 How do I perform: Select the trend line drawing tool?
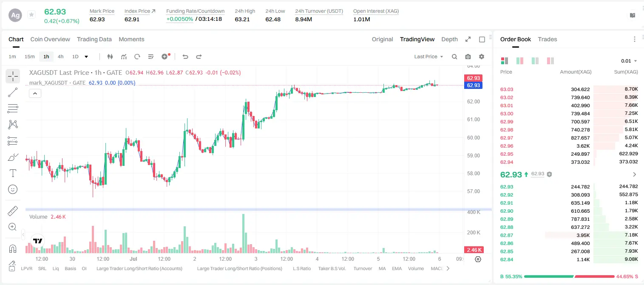point(13,92)
